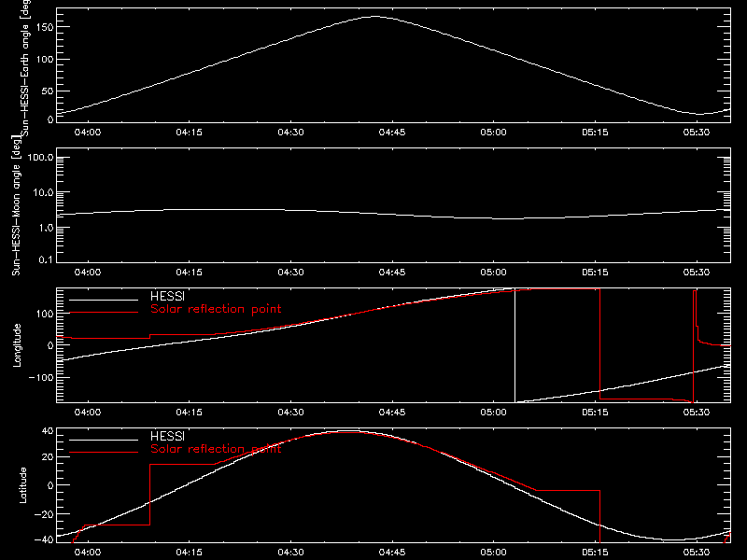
Task: Select red legend line sample in Latitude plot
Action: click(x=104, y=453)
